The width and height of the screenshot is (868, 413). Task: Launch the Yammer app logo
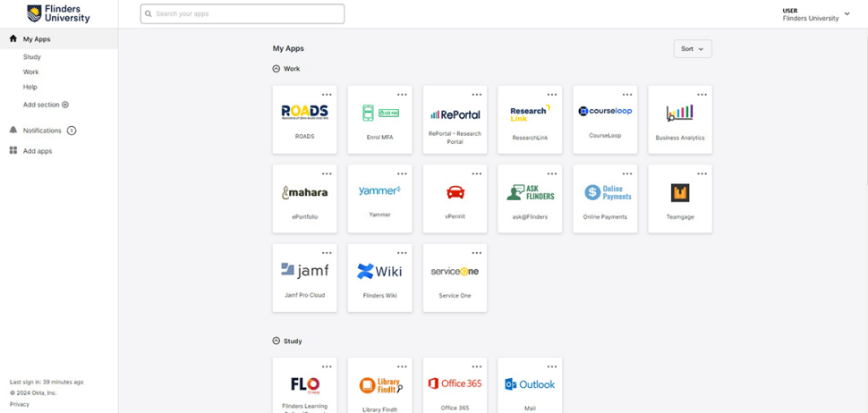[x=379, y=190]
